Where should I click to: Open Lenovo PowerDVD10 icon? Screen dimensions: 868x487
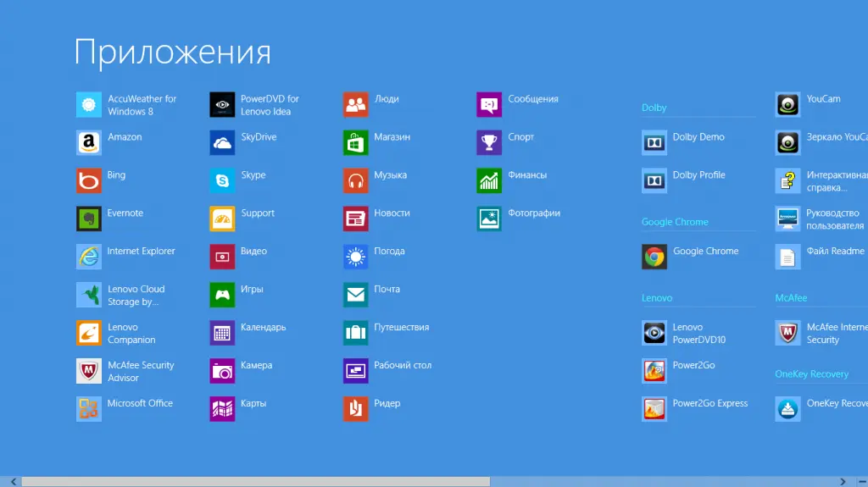(x=654, y=333)
